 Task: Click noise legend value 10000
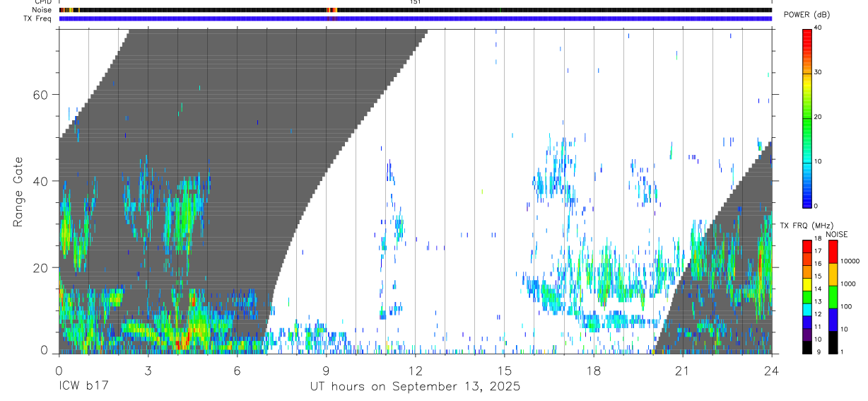850,261
